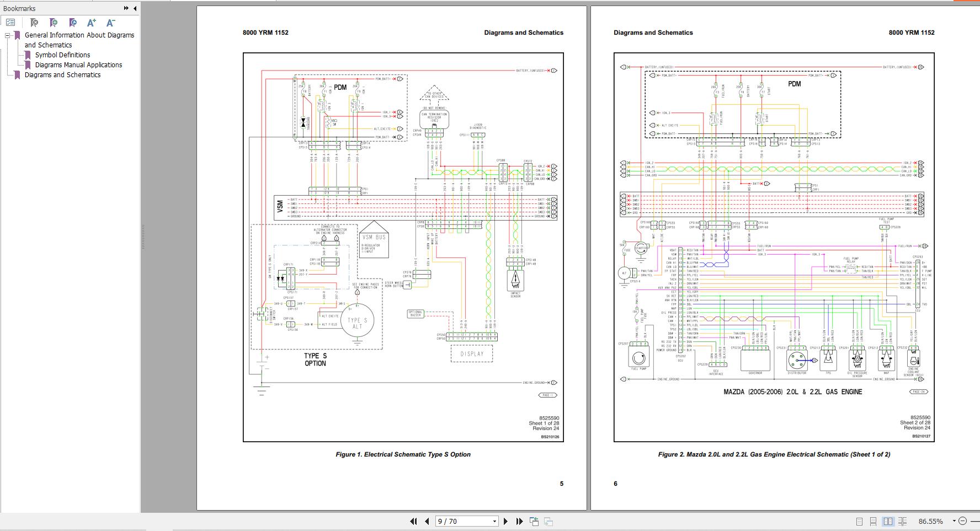Click the '8000 YRM 1152' header on page 5
The image size is (980, 531).
[265, 33]
